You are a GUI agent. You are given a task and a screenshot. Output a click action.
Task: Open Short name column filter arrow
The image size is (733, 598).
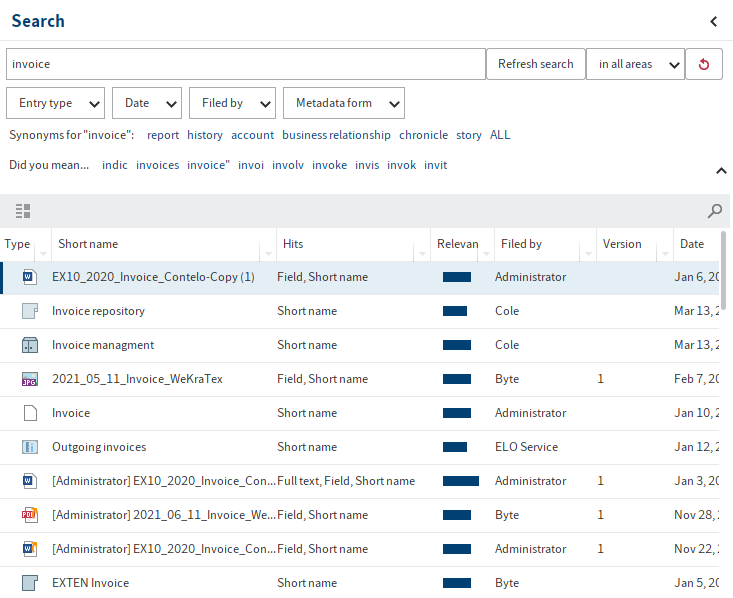268,253
